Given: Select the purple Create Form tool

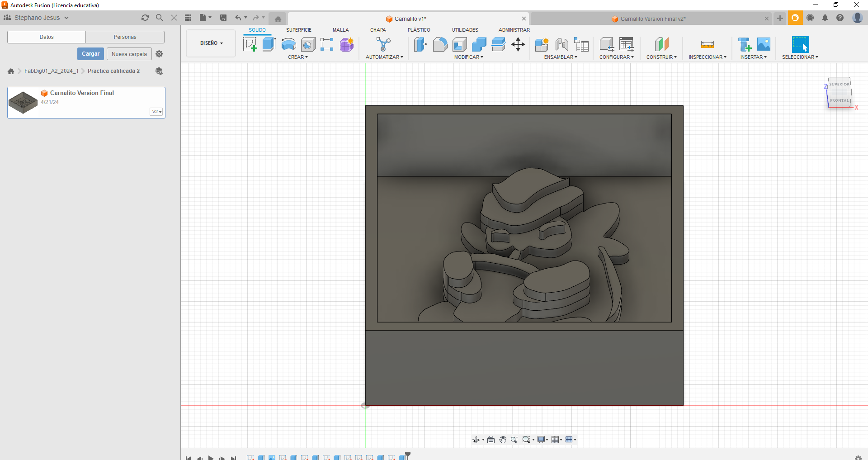Looking at the screenshot, I should (x=347, y=44).
